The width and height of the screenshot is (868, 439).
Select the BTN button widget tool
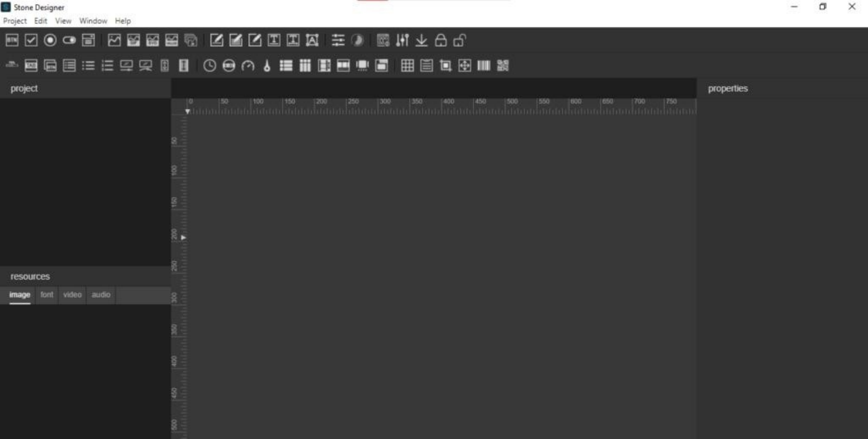coord(12,41)
